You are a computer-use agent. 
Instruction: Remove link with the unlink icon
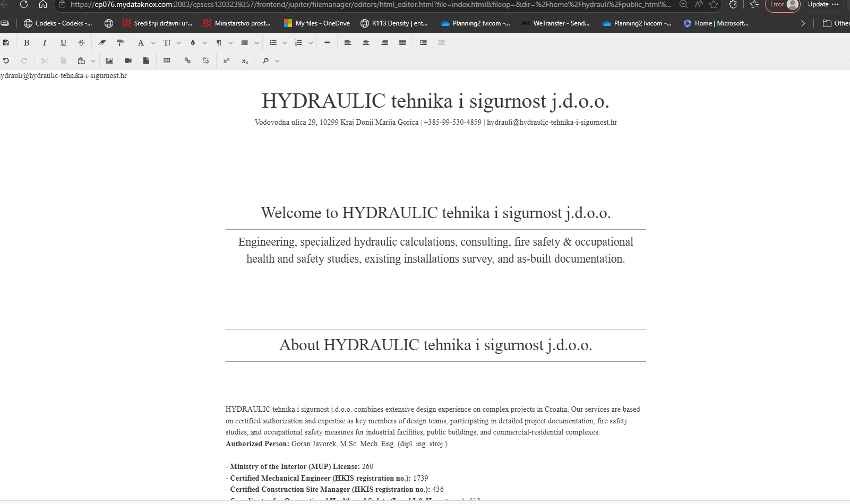pyautogui.click(x=205, y=60)
